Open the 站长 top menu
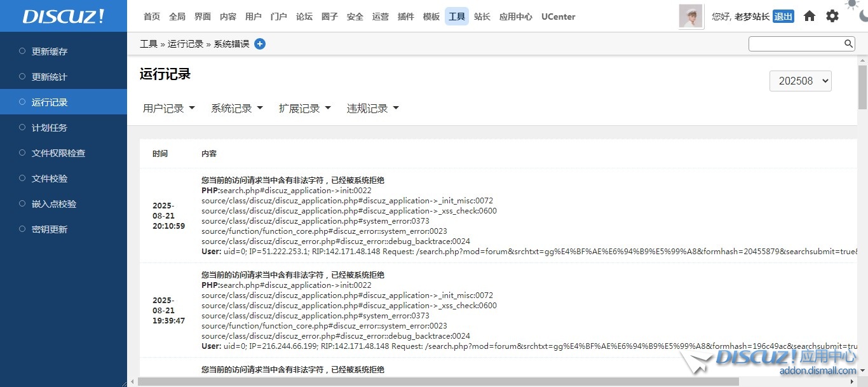 click(x=482, y=17)
